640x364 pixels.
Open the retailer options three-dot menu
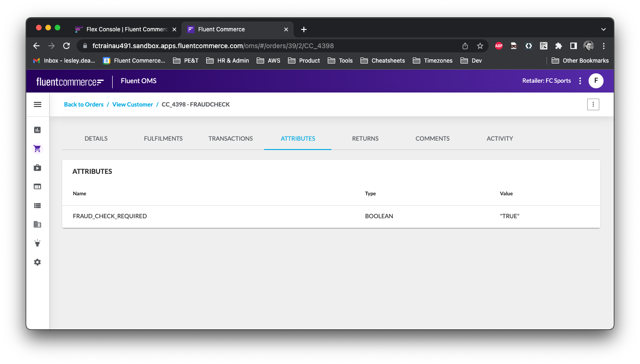click(580, 81)
